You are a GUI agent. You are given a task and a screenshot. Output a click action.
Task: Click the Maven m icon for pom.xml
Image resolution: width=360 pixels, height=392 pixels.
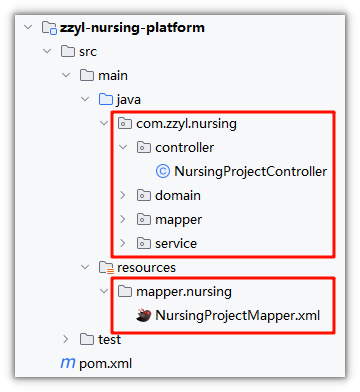[68, 363]
